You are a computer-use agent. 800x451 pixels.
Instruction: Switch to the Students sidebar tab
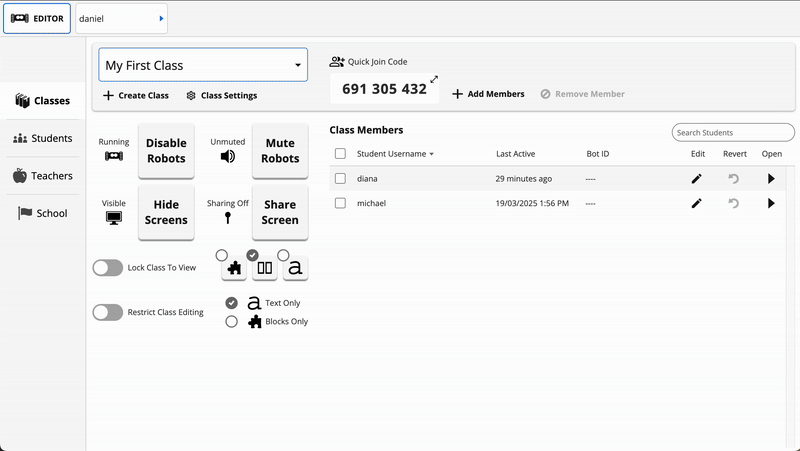[43, 138]
